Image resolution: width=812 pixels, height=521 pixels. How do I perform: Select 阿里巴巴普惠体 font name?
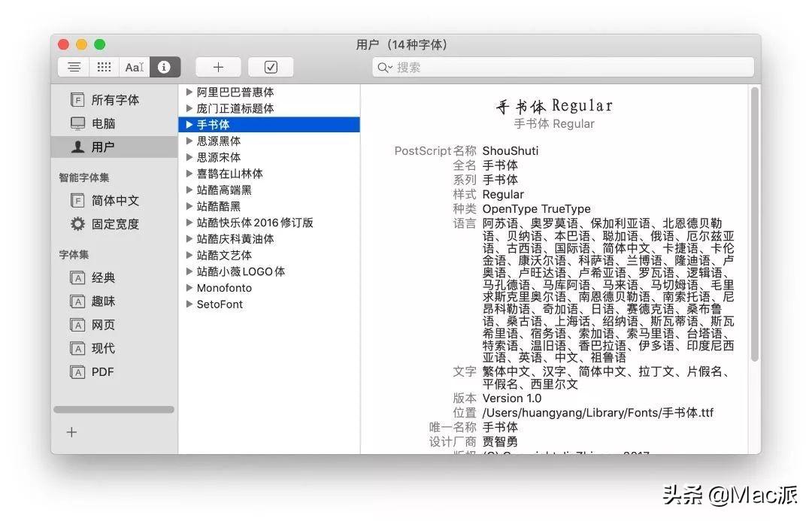tap(235, 92)
